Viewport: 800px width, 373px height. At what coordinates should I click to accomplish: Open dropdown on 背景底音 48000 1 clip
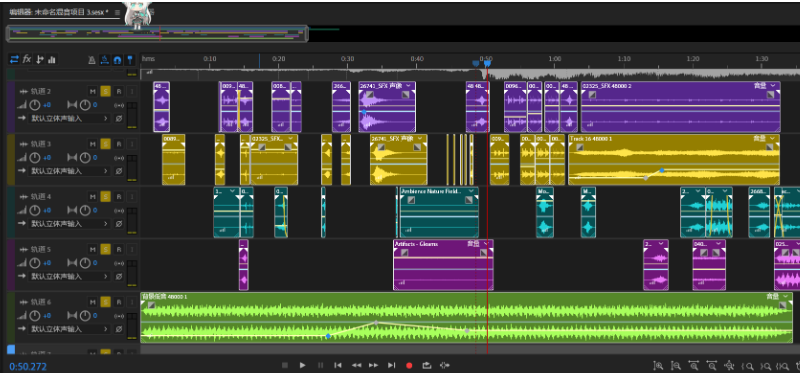786,296
